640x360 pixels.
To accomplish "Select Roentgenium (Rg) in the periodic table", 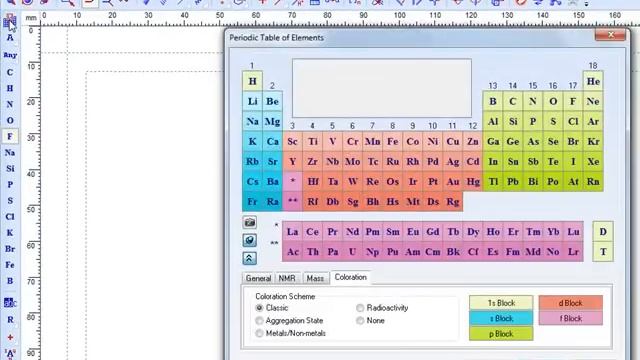I will pyautogui.click(x=453, y=202).
